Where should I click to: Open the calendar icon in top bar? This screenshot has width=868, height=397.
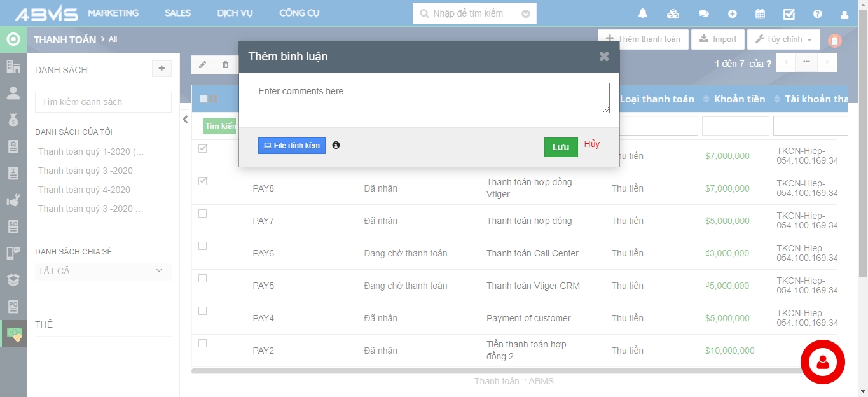760,13
